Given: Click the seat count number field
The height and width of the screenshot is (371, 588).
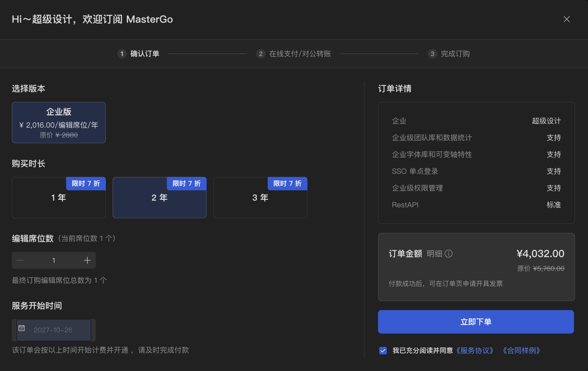Looking at the screenshot, I should coord(54,260).
